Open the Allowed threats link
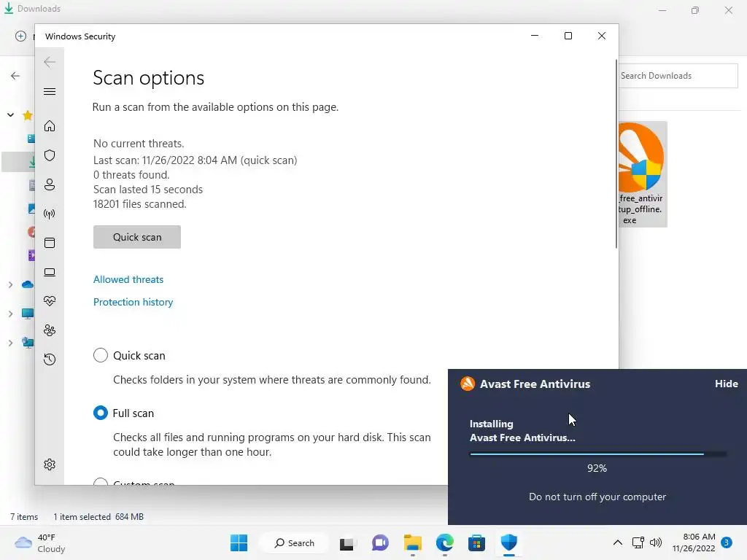The image size is (747, 560). pyautogui.click(x=128, y=279)
